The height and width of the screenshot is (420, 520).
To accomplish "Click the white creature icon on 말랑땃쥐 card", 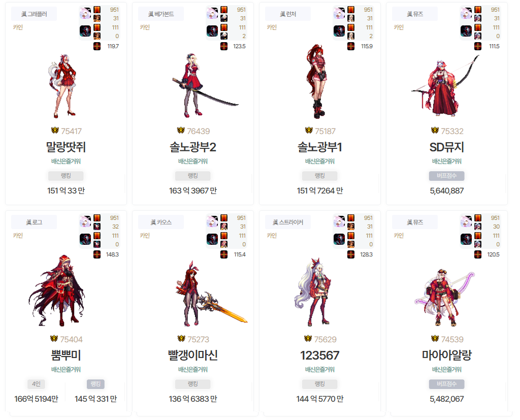I will tap(85, 13).
